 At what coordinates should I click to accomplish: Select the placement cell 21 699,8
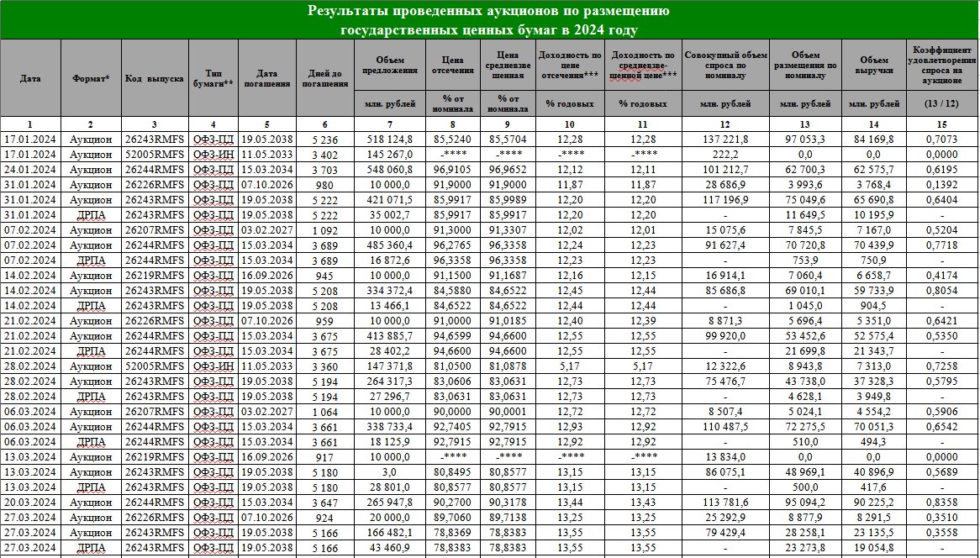806,351
